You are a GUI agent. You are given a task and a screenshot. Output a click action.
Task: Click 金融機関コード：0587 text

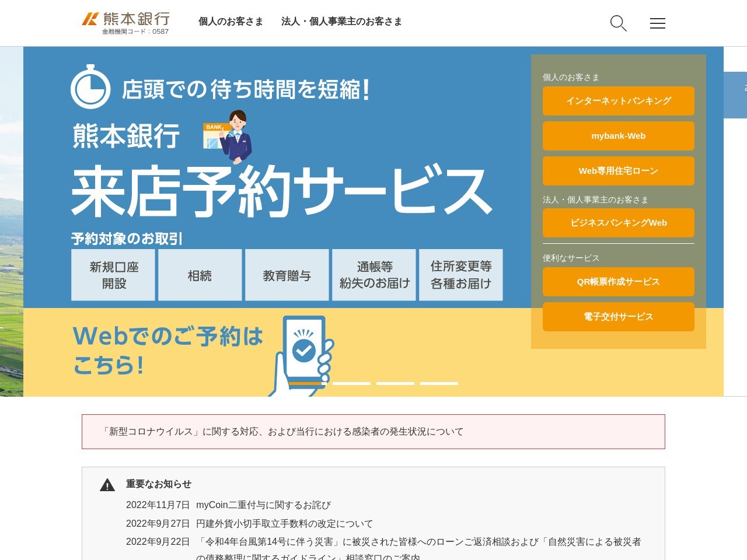[135, 32]
